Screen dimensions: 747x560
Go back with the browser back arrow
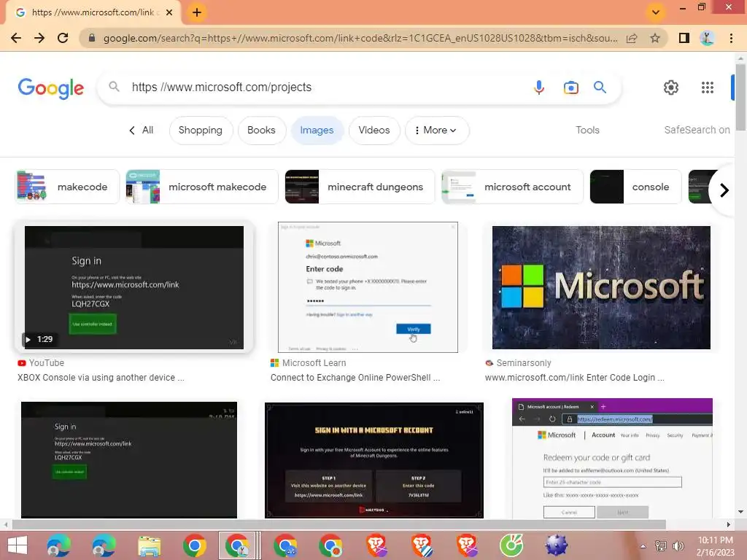tap(16, 38)
